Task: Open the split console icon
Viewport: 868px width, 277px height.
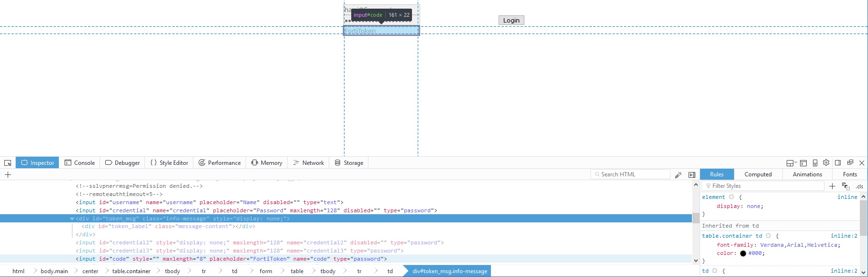Action: pyautogui.click(x=803, y=163)
